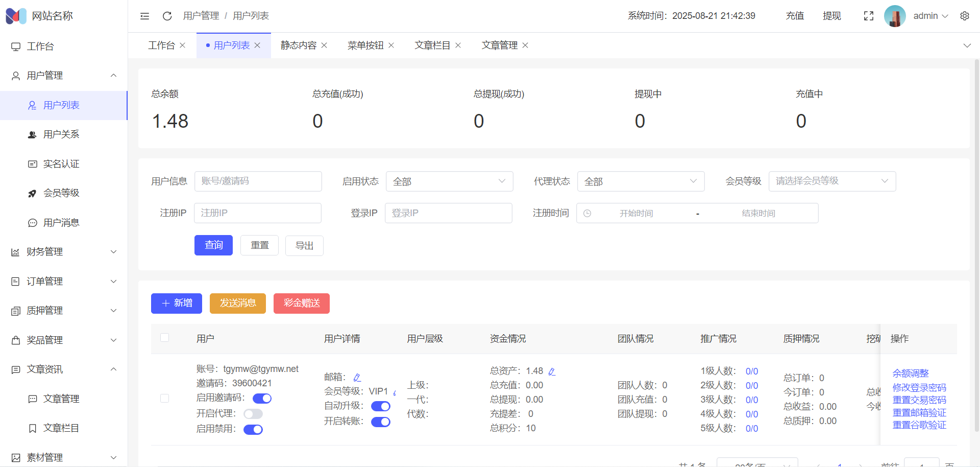Viewport: 980px width, 467px height.
Task: Click the 查询 button
Action: [213, 245]
